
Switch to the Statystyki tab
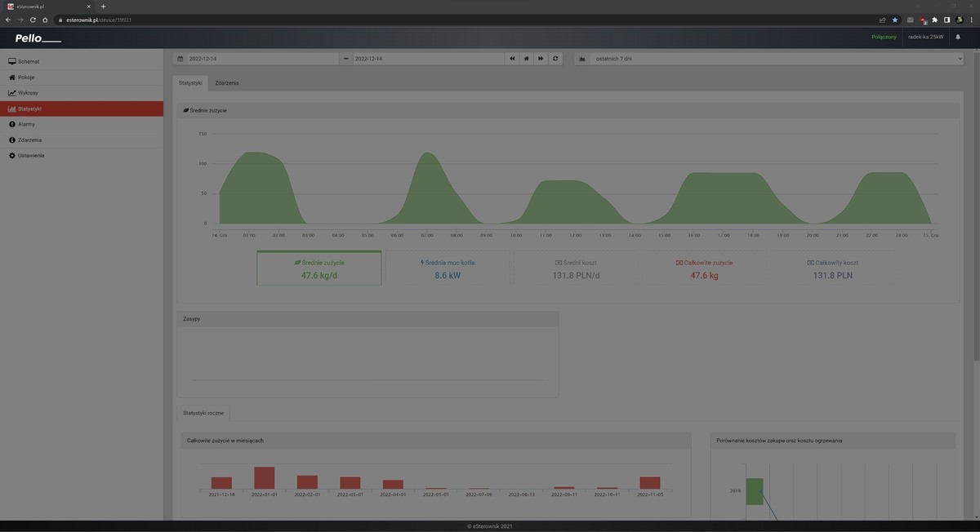click(190, 83)
